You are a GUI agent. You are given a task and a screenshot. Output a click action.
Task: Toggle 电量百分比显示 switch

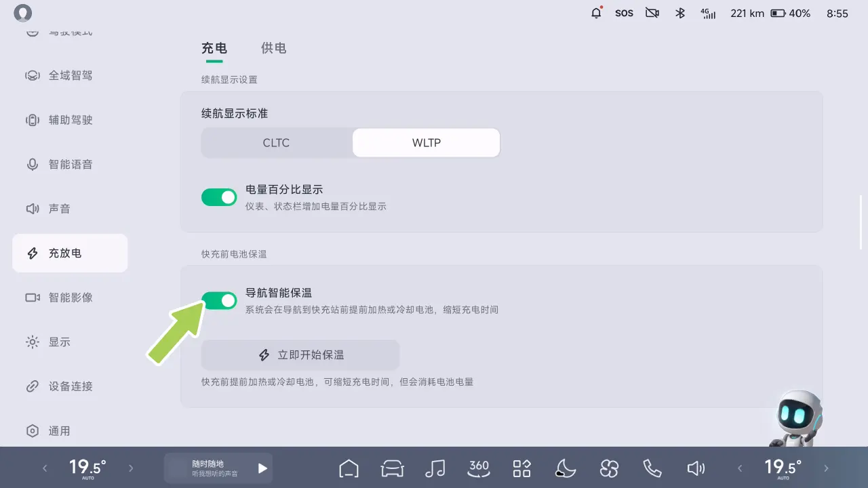pos(219,197)
